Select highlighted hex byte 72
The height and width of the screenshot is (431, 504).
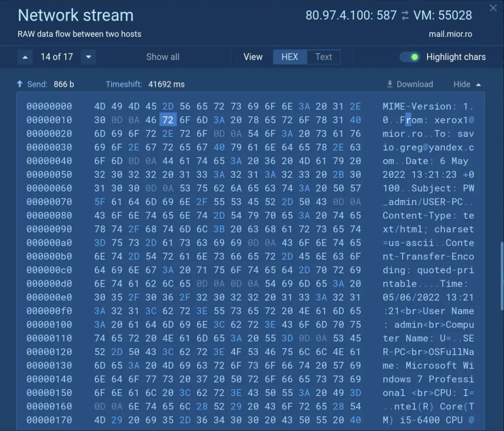click(168, 120)
